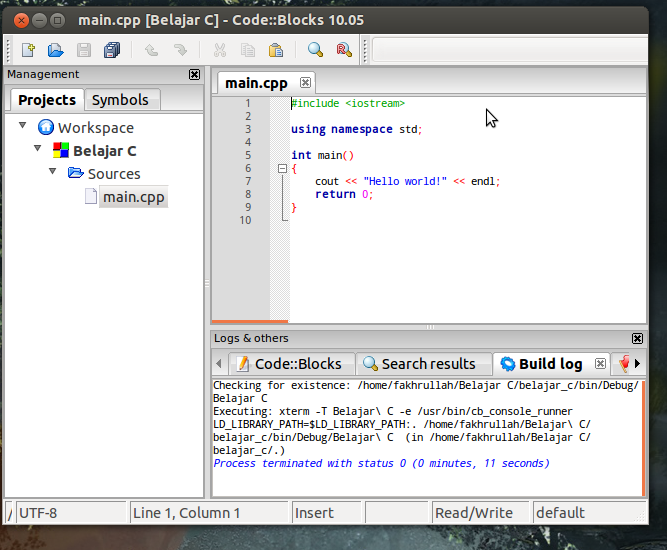
Task: Fold the main function code block
Action: tap(281, 169)
